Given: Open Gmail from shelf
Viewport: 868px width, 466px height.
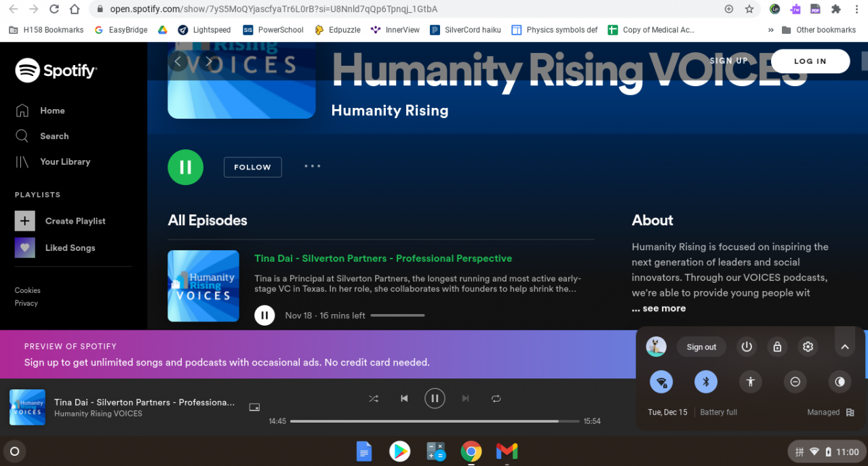Looking at the screenshot, I should [507, 451].
